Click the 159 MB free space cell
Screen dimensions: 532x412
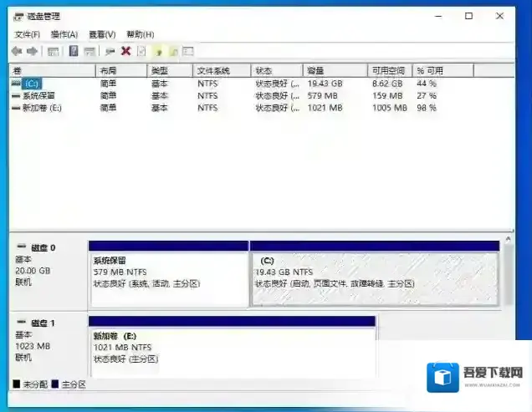[x=387, y=96]
